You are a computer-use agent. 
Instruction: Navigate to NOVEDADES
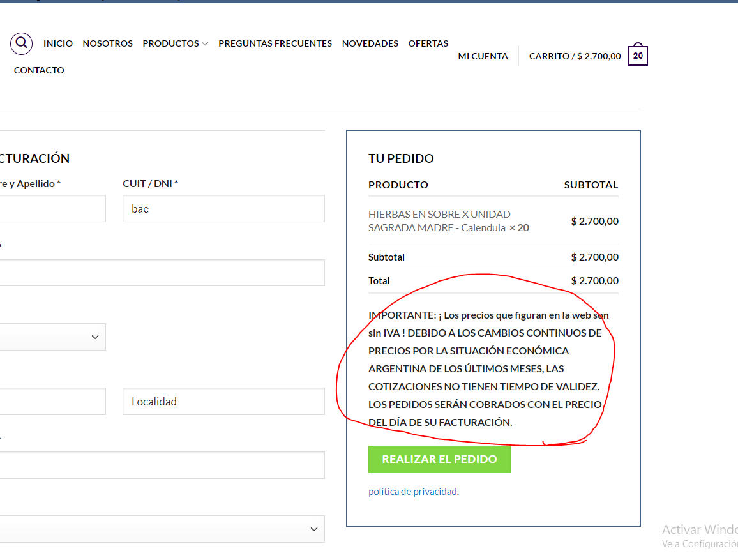tap(370, 43)
